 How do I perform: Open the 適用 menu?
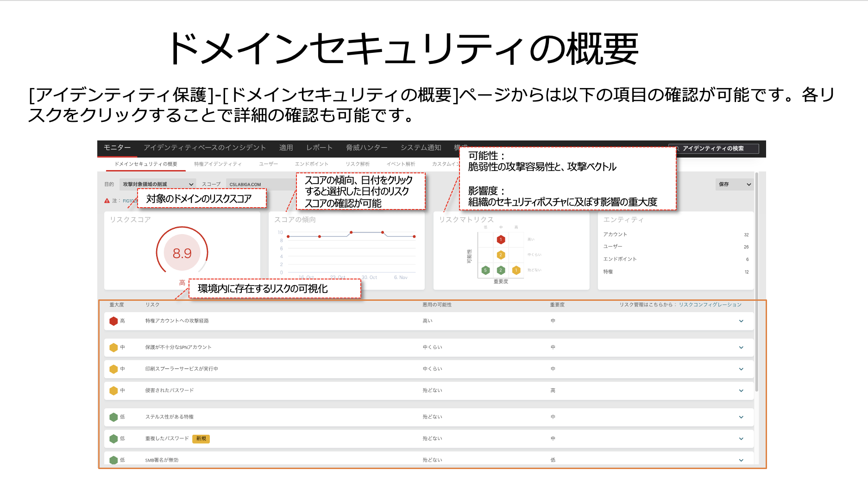pyautogui.click(x=286, y=147)
